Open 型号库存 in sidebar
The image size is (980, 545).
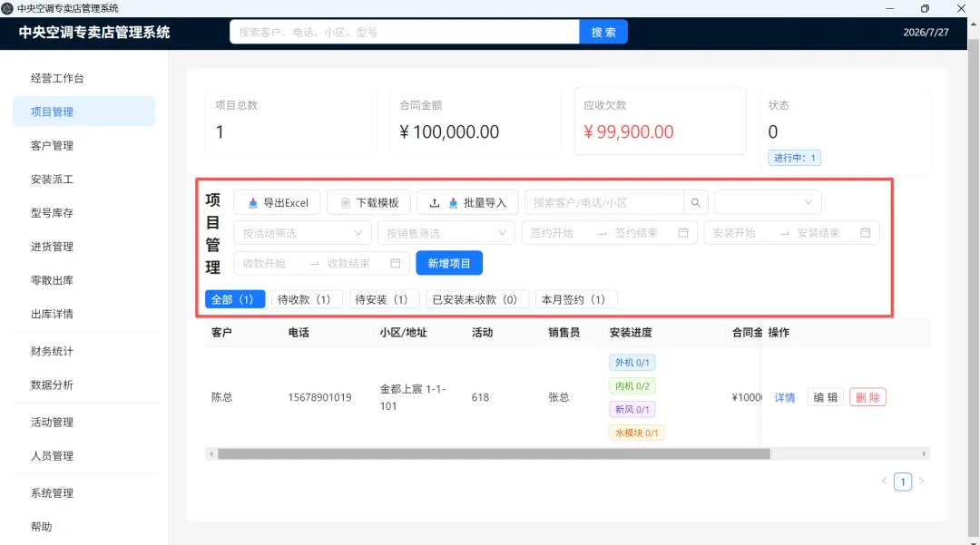[x=83, y=213]
